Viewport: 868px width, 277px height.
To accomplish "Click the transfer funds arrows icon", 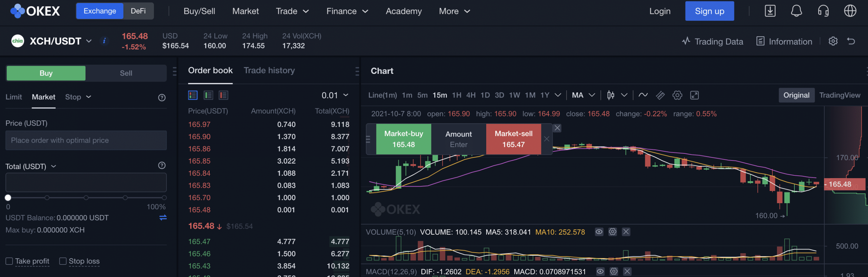I will pyautogui.click(x=163, y=217).
